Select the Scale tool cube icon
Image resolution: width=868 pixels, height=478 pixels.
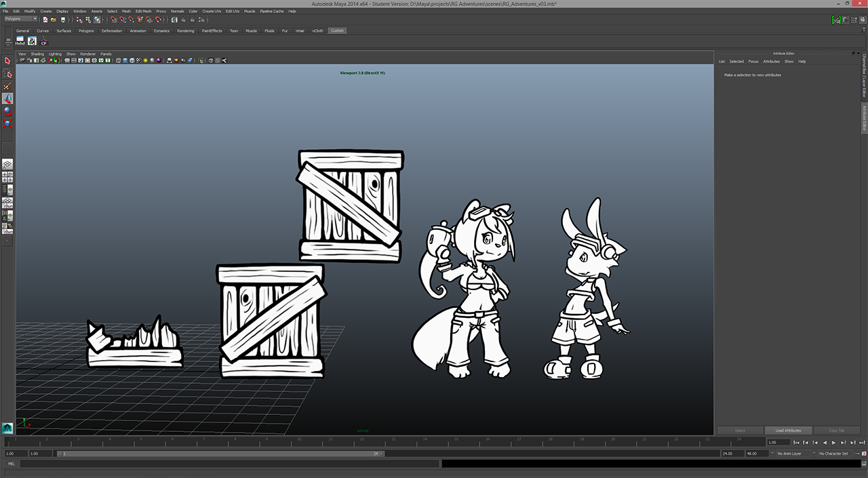coord(7,124)
